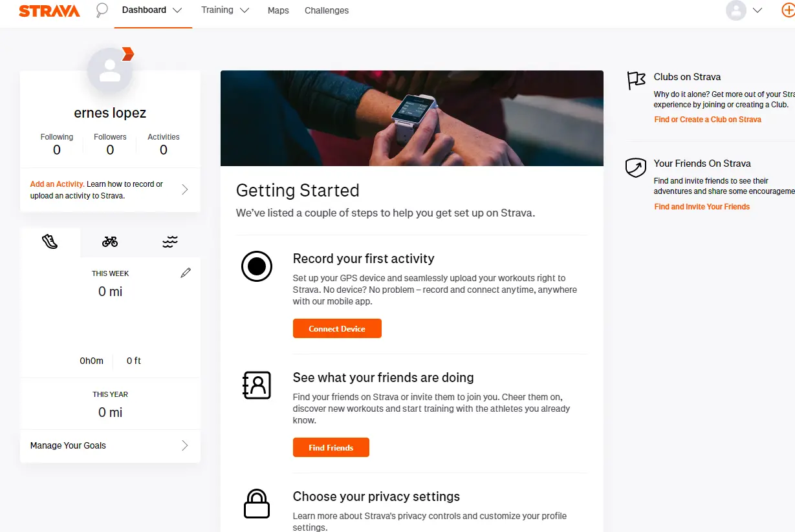Click See what your friends are doing heading
This screenshot has width=795, height=532.
pos(384,378)
